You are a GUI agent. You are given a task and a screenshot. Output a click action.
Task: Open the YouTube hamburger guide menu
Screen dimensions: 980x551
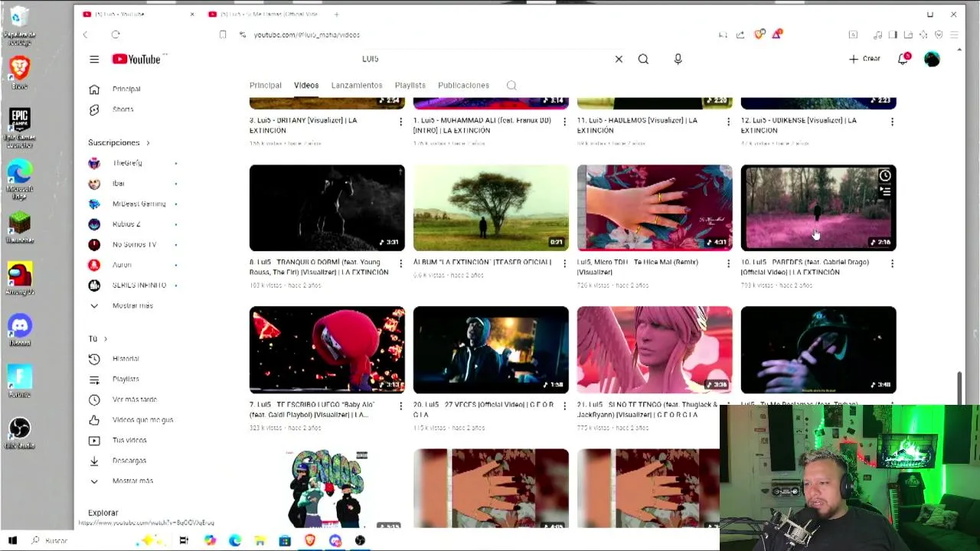(x=94, y=59)
